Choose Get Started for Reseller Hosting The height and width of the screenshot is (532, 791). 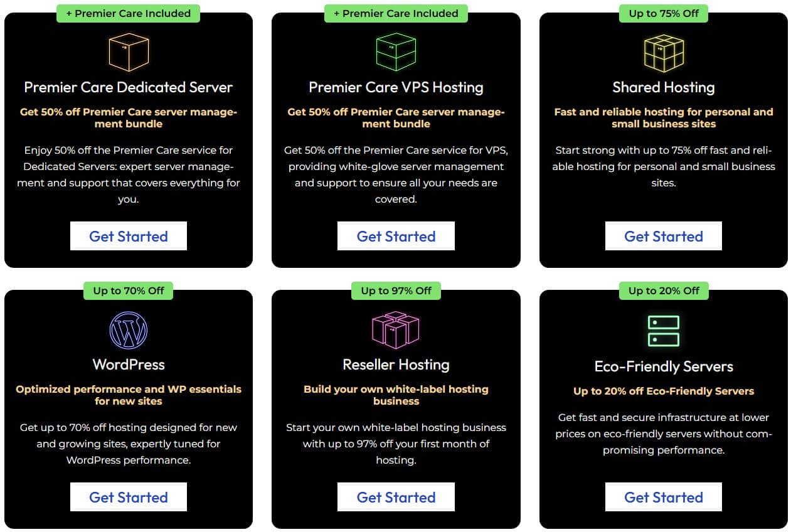396,497
